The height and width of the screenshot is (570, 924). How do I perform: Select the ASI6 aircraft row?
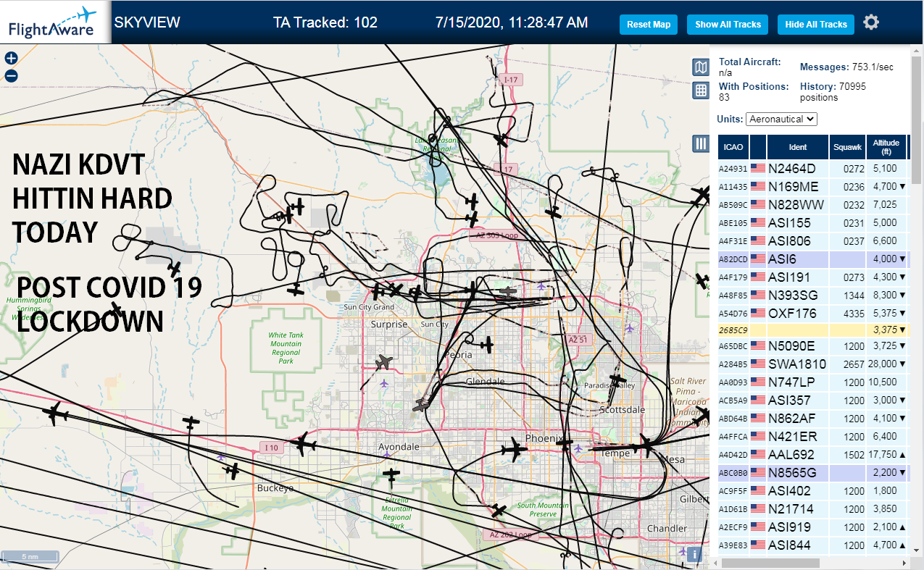coord(812,259)
